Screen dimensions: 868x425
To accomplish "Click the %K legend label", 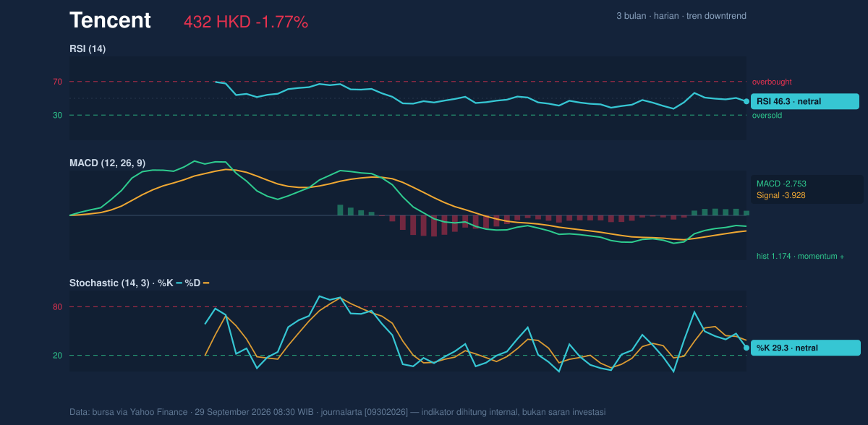I will pyautogui.click(x=166, y=283).
